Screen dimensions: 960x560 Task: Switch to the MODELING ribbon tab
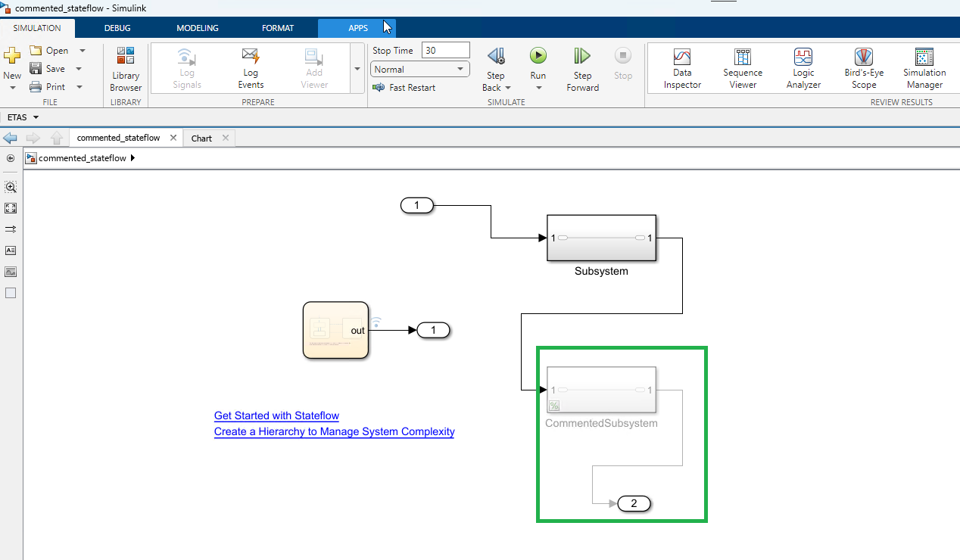(x=198, y=28)
